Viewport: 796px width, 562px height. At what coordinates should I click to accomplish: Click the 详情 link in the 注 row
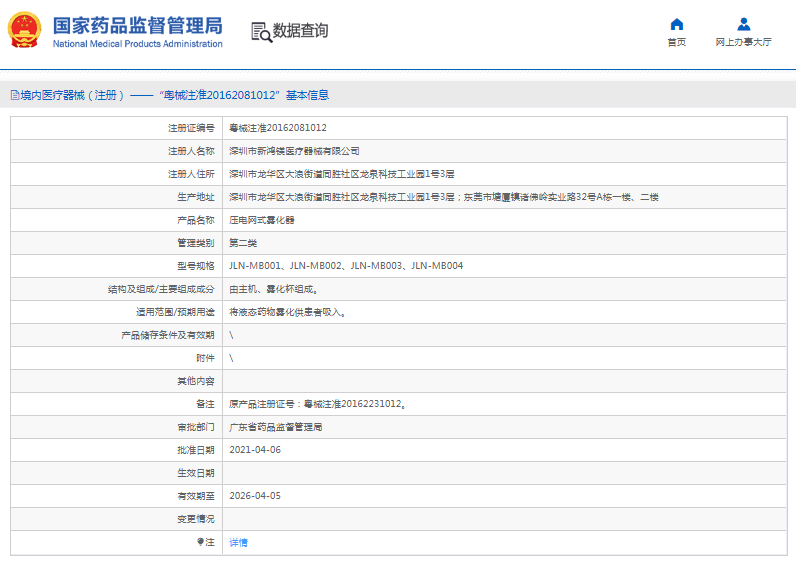tap(238, 542)
